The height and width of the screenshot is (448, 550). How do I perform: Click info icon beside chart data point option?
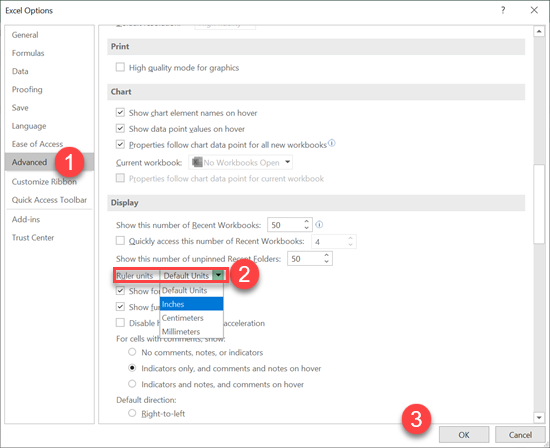click(x=332, y=143)
